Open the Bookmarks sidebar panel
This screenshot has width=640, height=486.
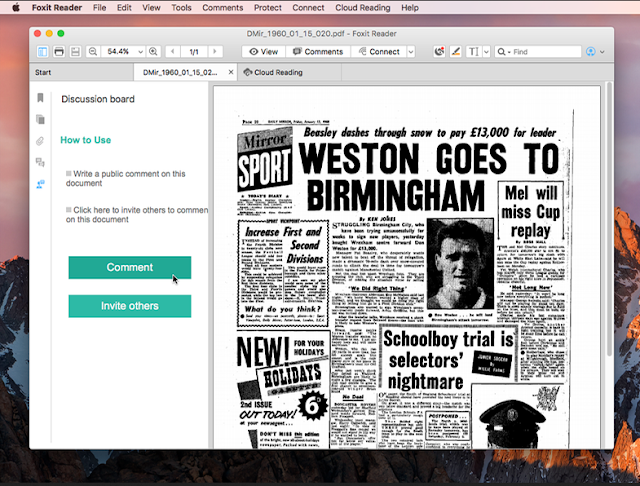[40, 98]
